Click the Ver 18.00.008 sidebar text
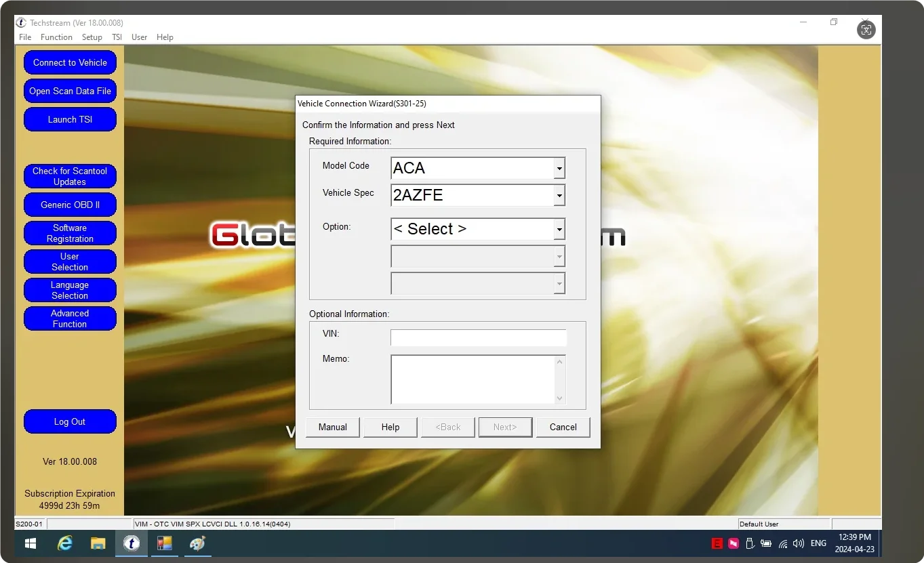The height and width of the screenshot is (563, 924). click(70, 461)
